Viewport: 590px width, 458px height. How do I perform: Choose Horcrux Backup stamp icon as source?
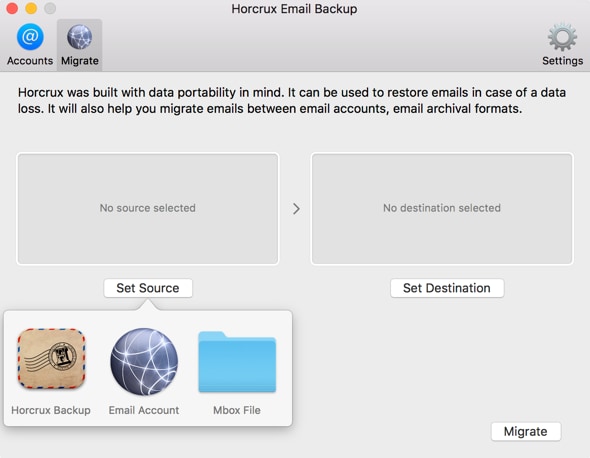point(52,359)
